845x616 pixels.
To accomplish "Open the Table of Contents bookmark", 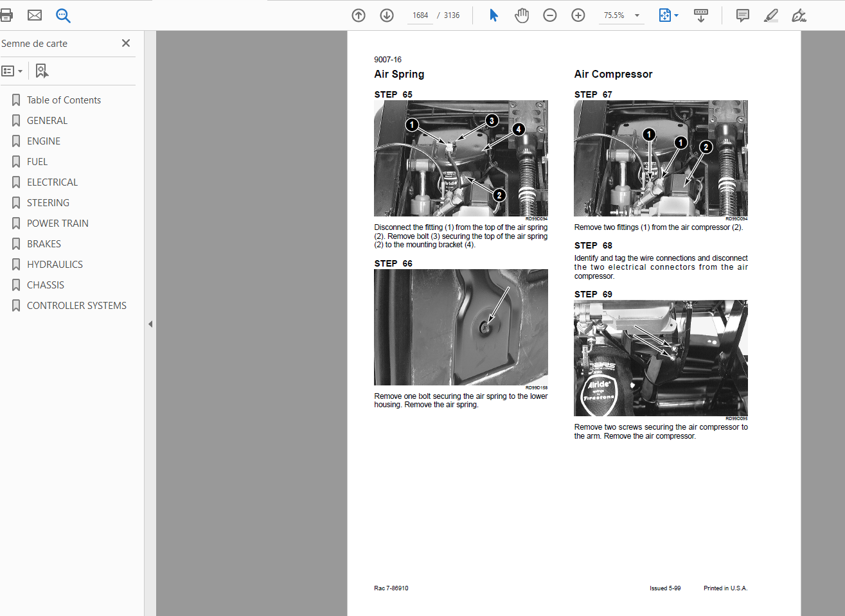I will click(64, 100).
